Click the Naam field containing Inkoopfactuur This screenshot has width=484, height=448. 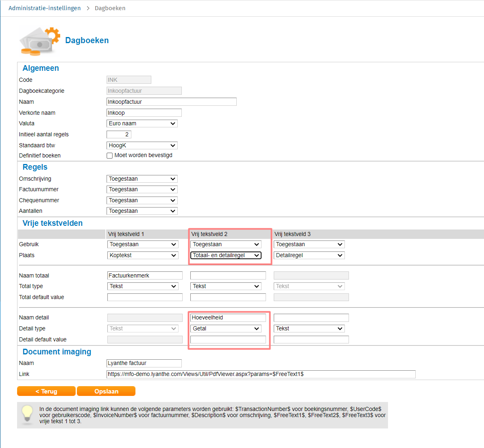point(171,102)
